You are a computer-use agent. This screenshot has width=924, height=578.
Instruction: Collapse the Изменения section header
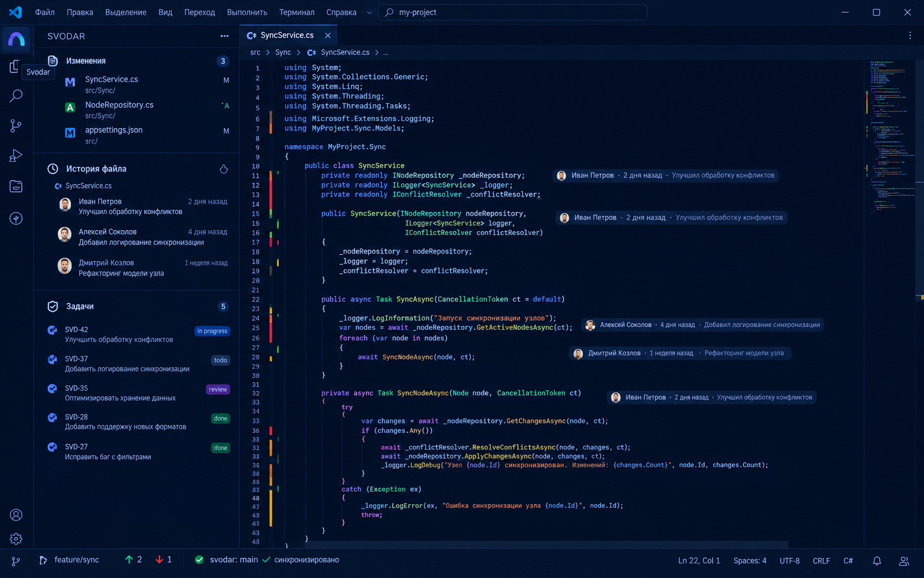pyautogui.click(x=138, y=61)
